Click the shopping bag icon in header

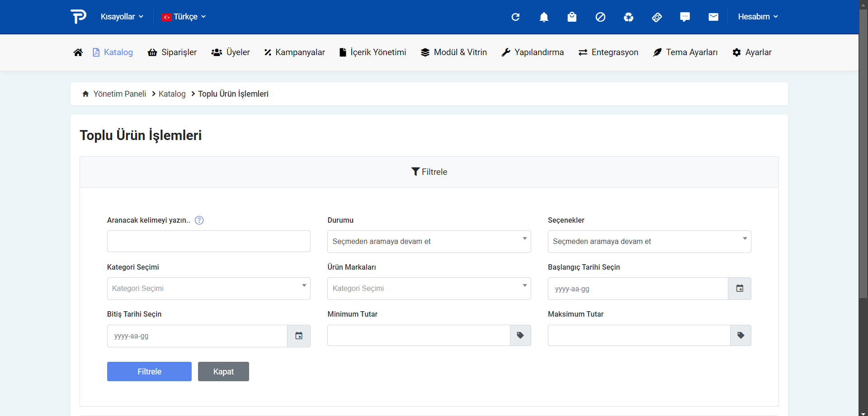pos(572,17)
